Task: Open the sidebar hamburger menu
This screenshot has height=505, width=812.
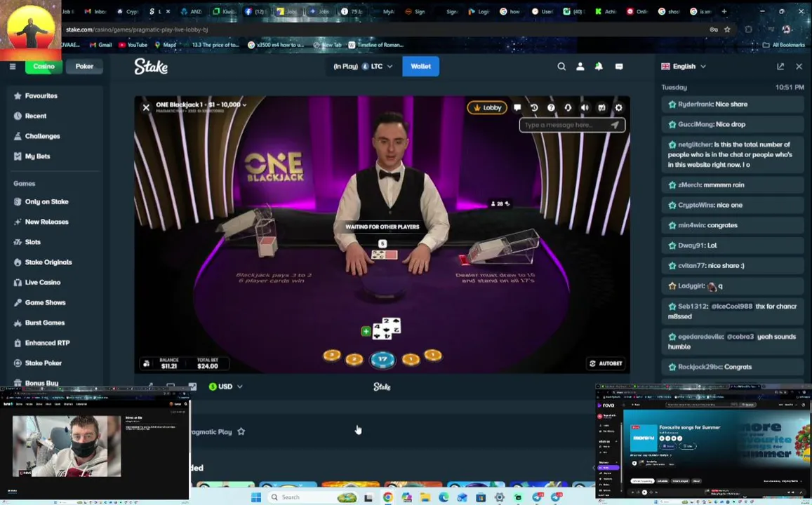Action: click(13, 66)
